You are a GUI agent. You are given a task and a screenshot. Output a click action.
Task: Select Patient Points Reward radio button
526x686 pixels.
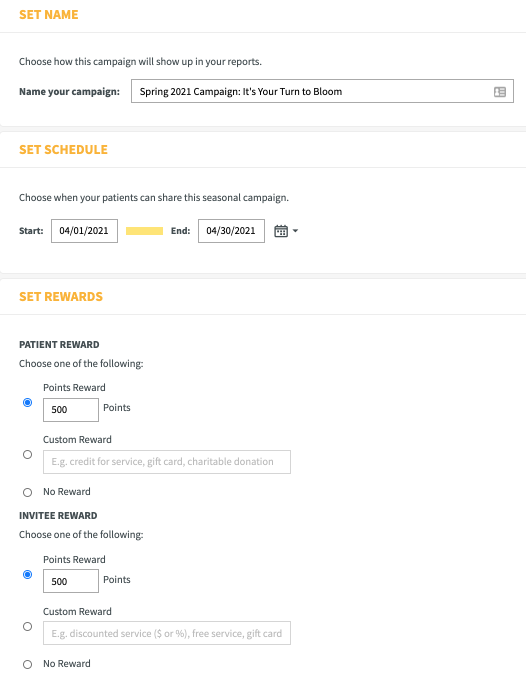click(x=28, y=402)
